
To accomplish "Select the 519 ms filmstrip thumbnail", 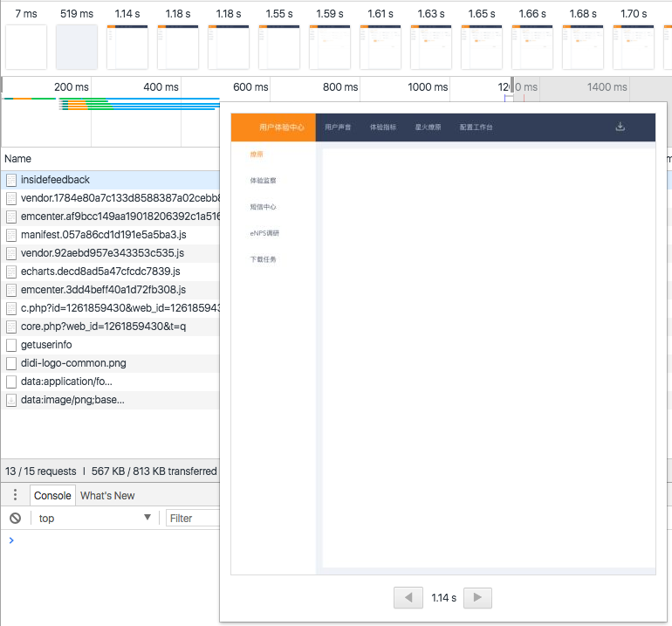I will pos(77,46).
